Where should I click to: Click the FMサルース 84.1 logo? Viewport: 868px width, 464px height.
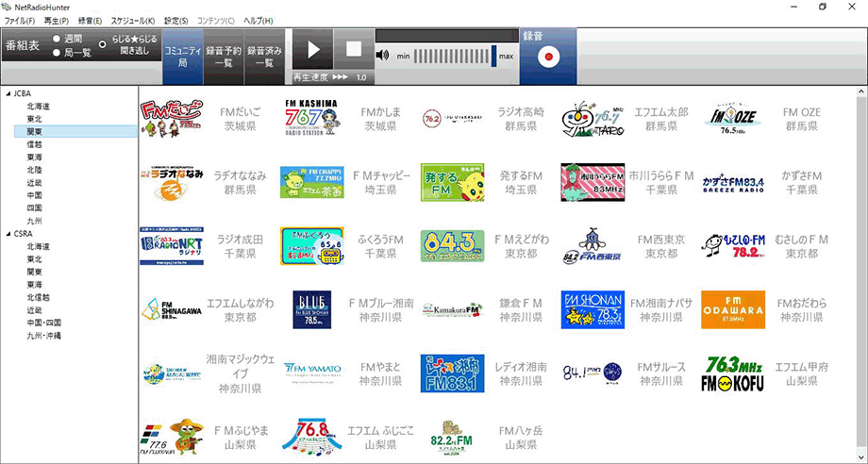593,373
